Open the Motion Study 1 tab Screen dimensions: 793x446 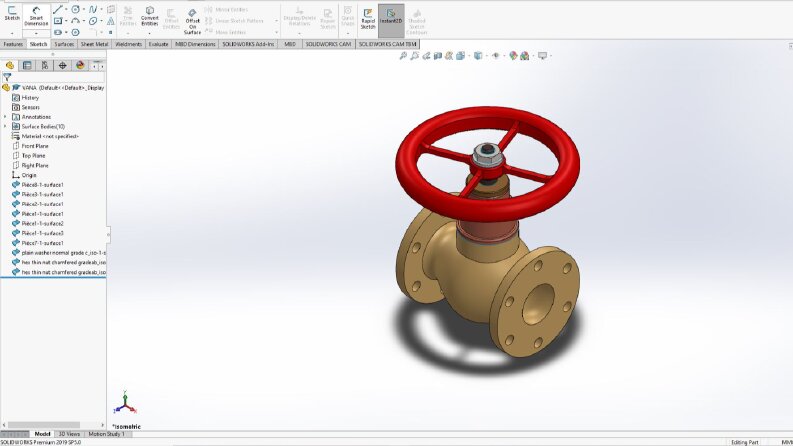click(106, 434)
